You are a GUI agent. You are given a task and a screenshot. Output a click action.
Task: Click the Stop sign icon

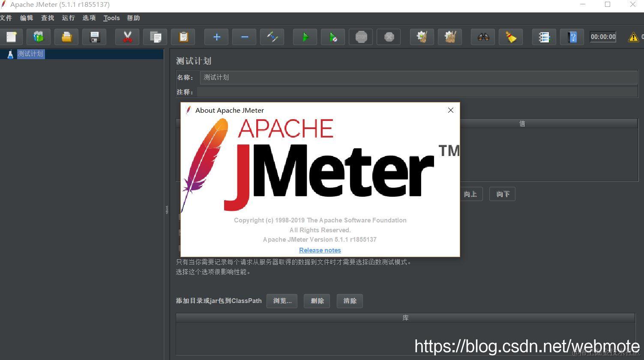click(x=361, y=37)
